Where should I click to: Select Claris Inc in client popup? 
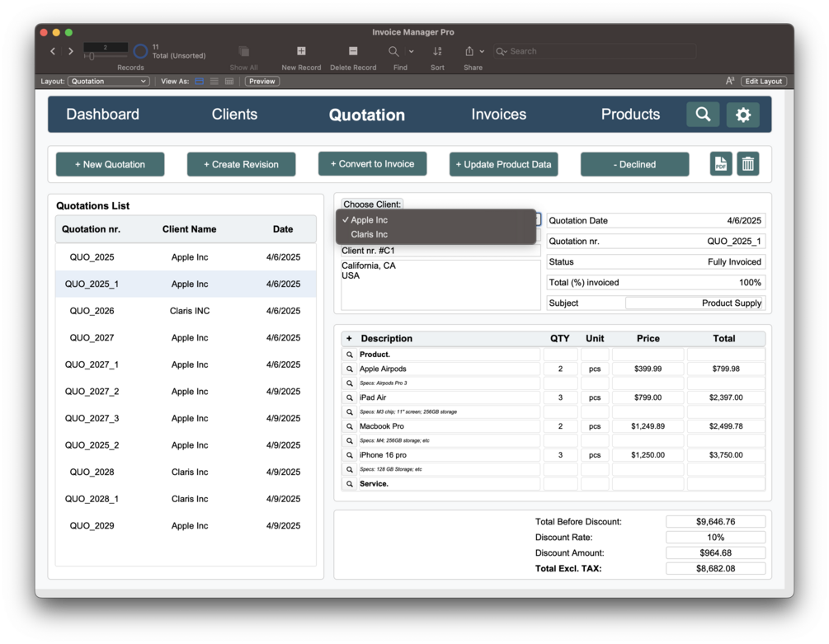click(436, 234)
